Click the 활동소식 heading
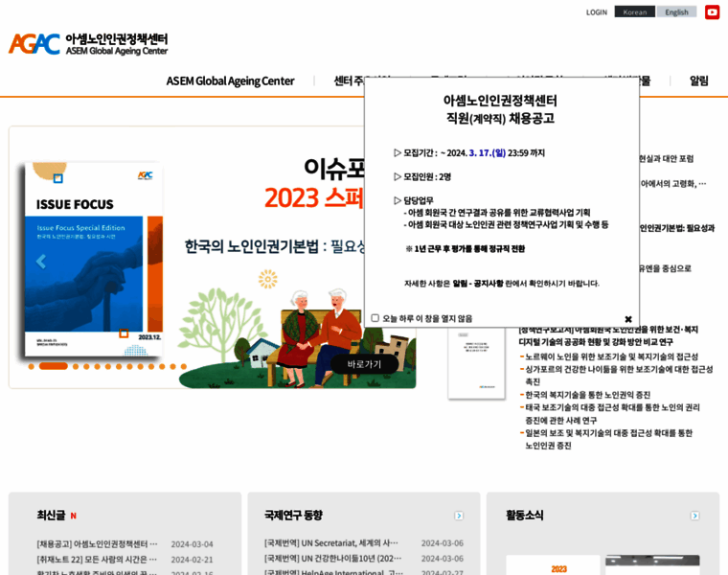 click(x=525, y=515)
